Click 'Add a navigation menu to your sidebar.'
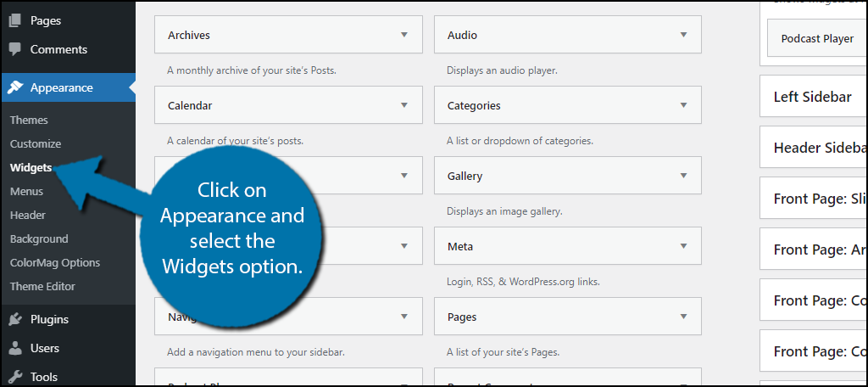Screen dimensions: 868x387 [256, 352]
